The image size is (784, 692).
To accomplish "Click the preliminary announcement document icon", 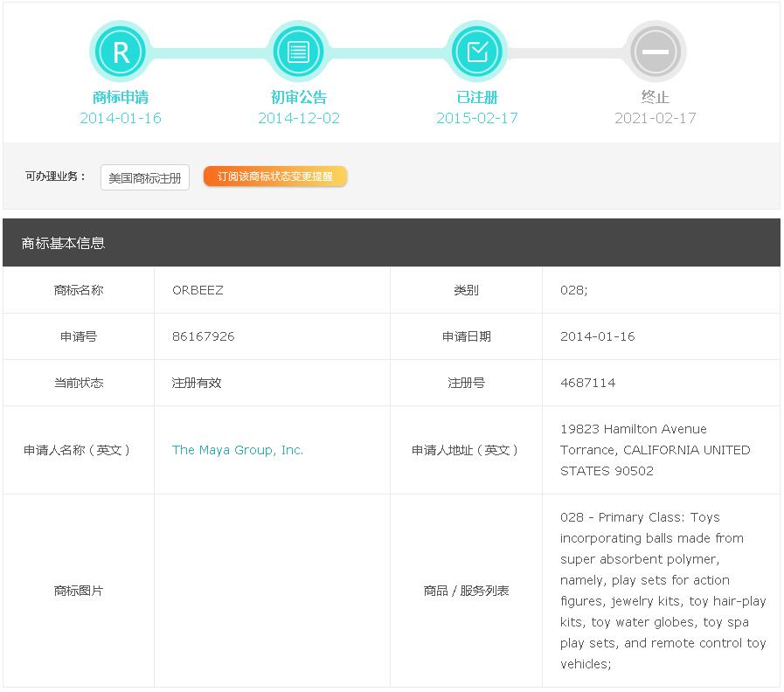I will (299, 52).
